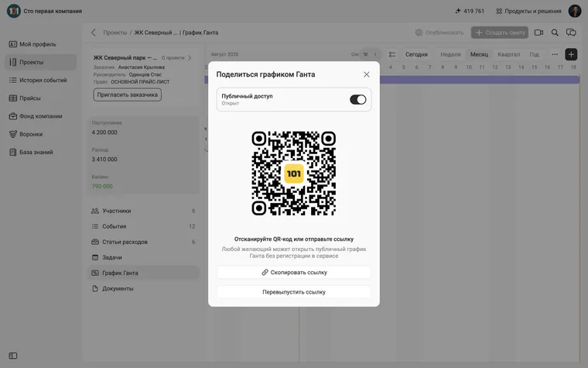Click the Документы file icon
The image size is (588, 368).
click(x=95, y=289)
